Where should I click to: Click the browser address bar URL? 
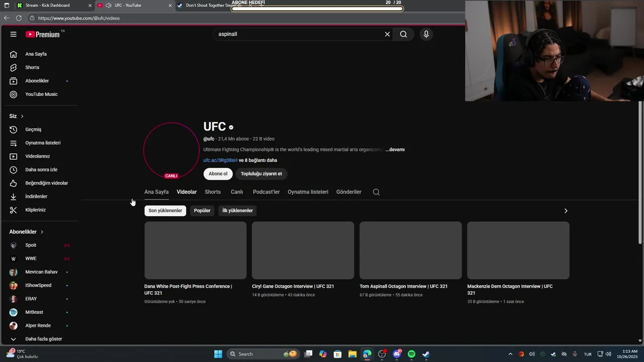coord(79,18)
